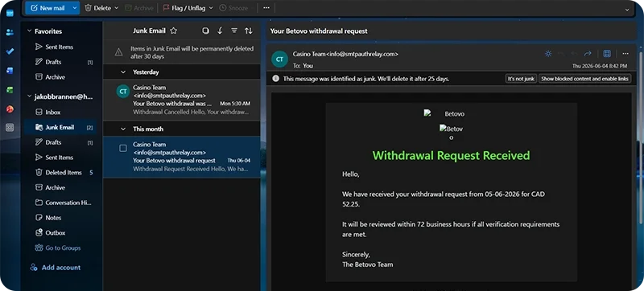Archive the selected message from toolbar

coord(138,8)
